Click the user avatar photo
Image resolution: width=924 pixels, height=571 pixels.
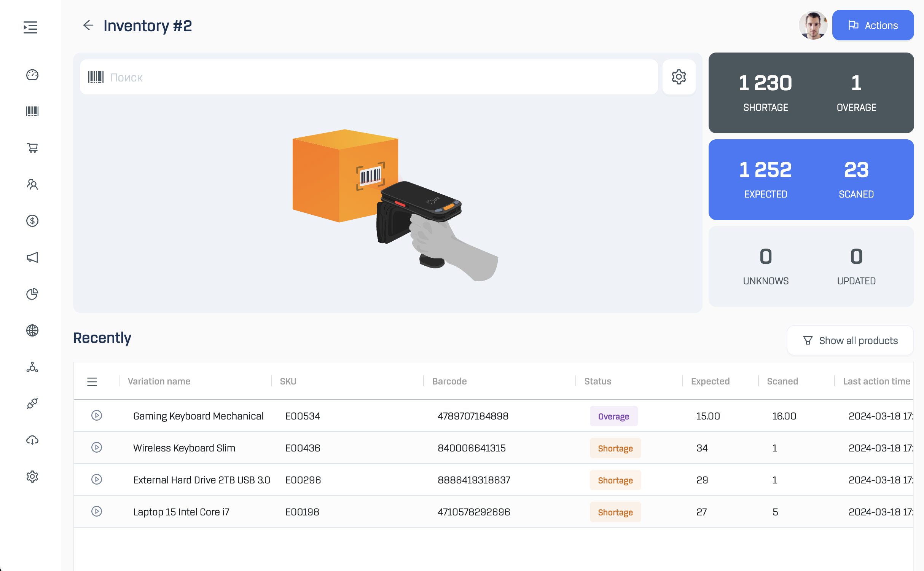coord(813,25)
